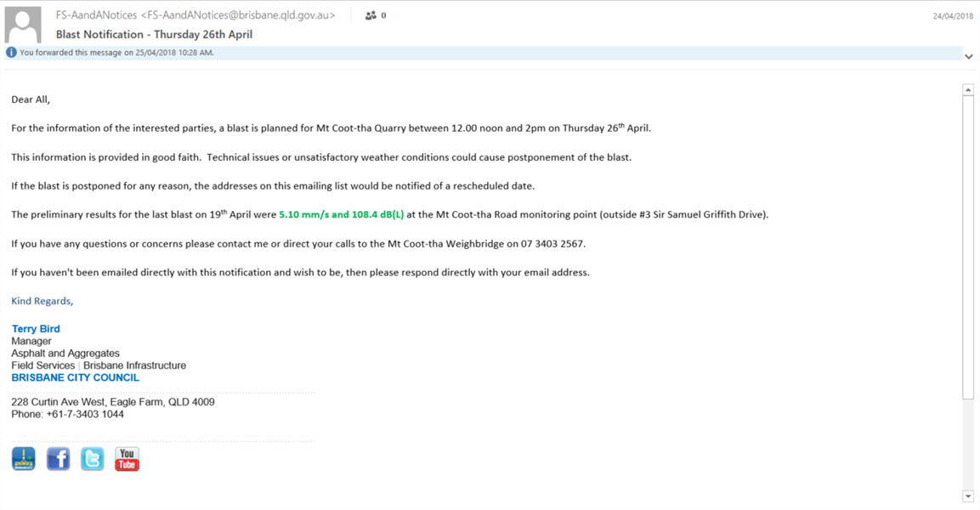Screen dimensions: 980x510
Task: Click Weighbridge number 07 3403 2567
Action: 552,244
